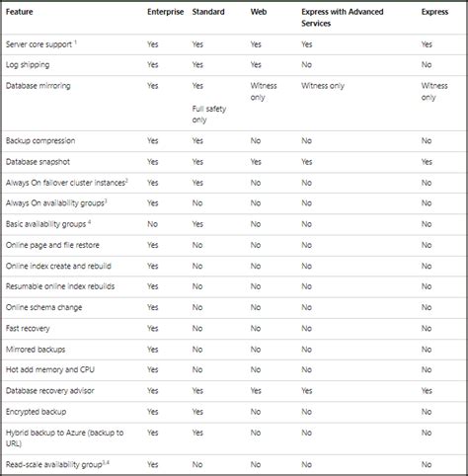Click the Database recovery advisor label
Image resolution: width=468 pixels, height=476 pixels.
(x=50, y=391)
